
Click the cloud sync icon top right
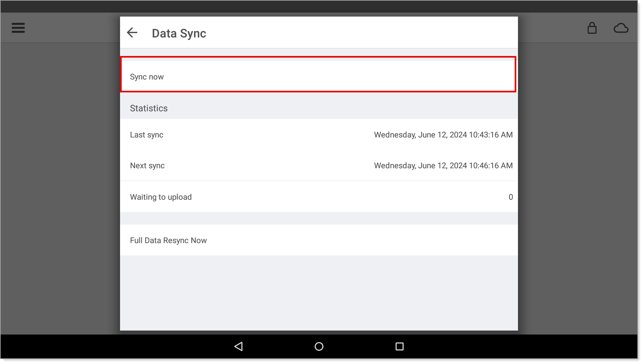(x=621, y=28)
